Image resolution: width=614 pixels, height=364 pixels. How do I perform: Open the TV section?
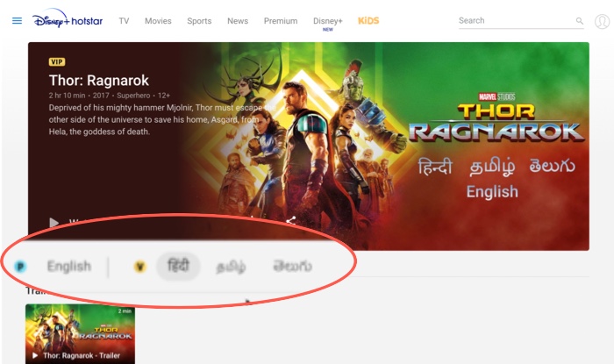(125, 21)
